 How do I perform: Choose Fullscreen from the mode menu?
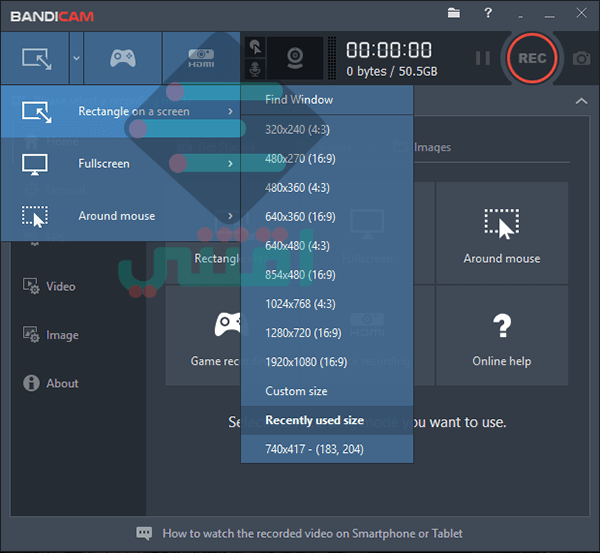[x=121, y=164]
